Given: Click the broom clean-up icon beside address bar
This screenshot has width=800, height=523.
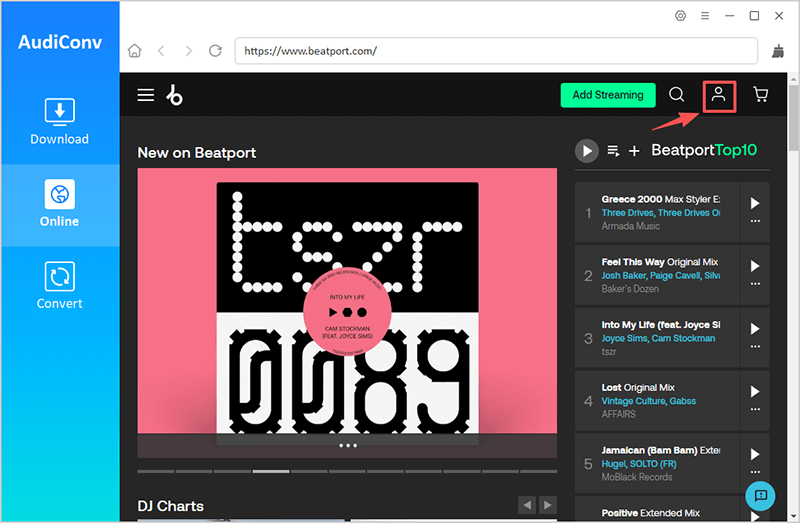Looking at the screenshot, I should click(x=778, y=51).
